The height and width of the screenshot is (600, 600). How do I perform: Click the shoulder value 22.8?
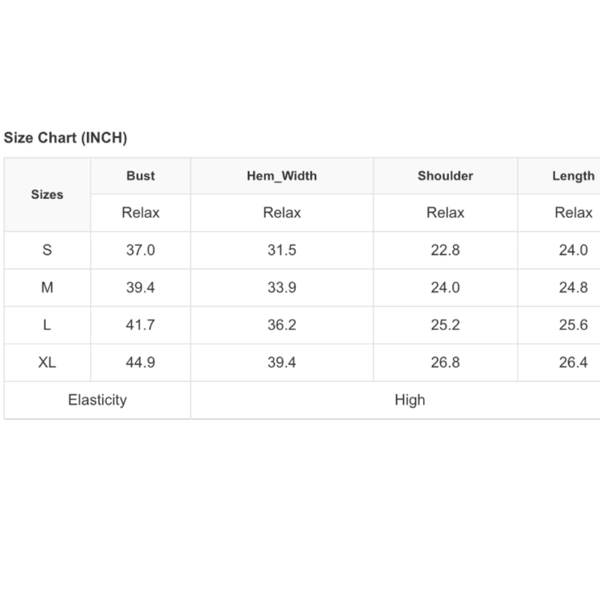pos(445,250)
